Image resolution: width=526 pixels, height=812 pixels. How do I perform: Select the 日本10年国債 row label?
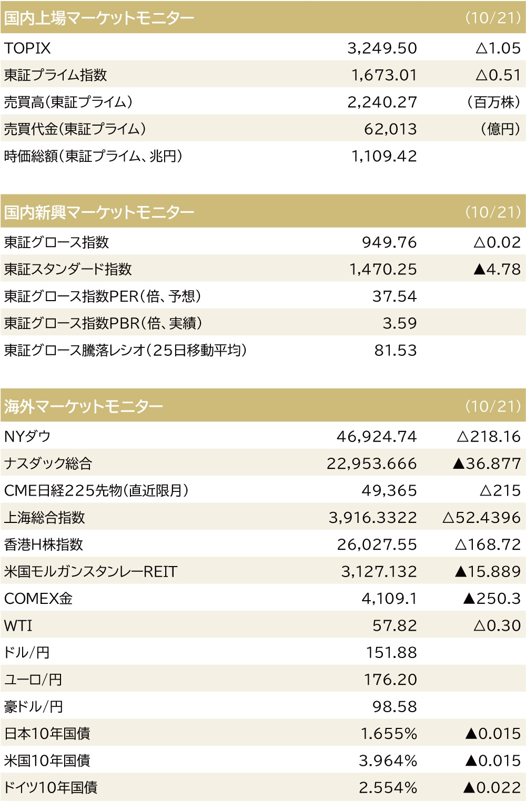(x=47, y=733)
